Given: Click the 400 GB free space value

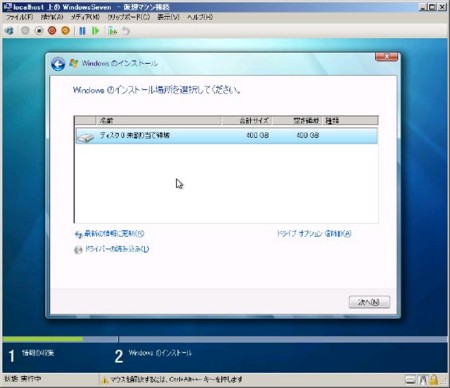Looking at the screenshot, I should 308,135.
